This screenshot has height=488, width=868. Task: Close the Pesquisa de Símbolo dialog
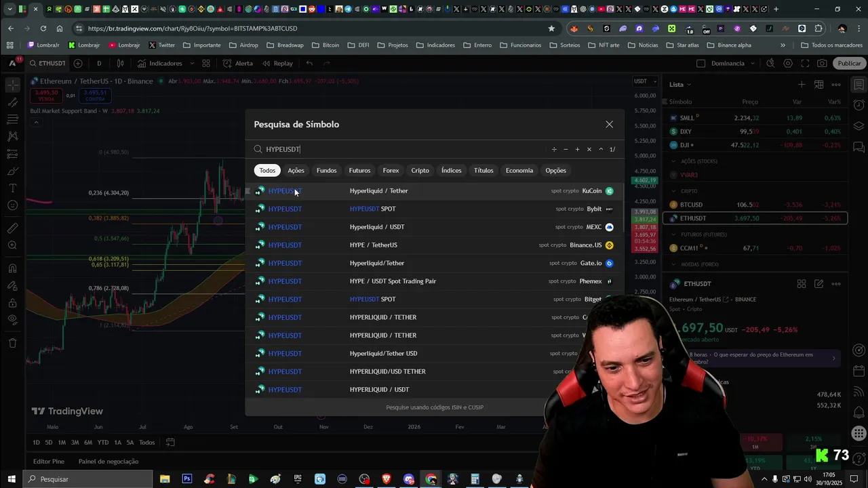coord(609,124)
